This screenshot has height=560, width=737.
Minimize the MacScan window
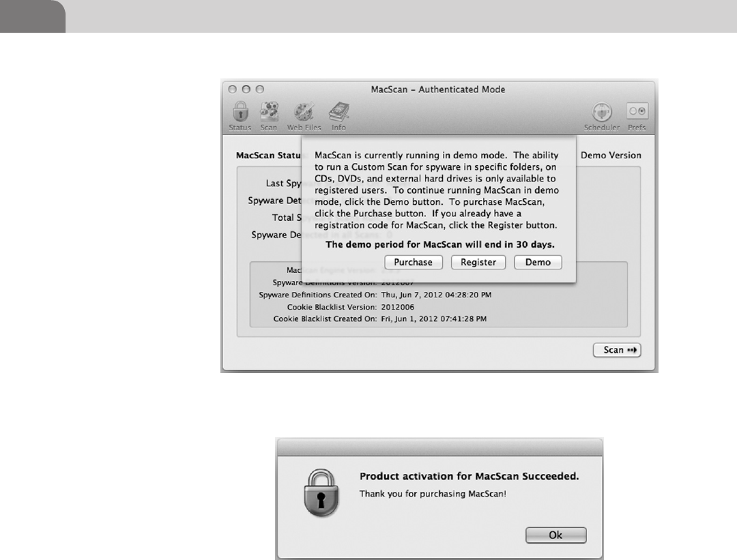coord(246,89)
